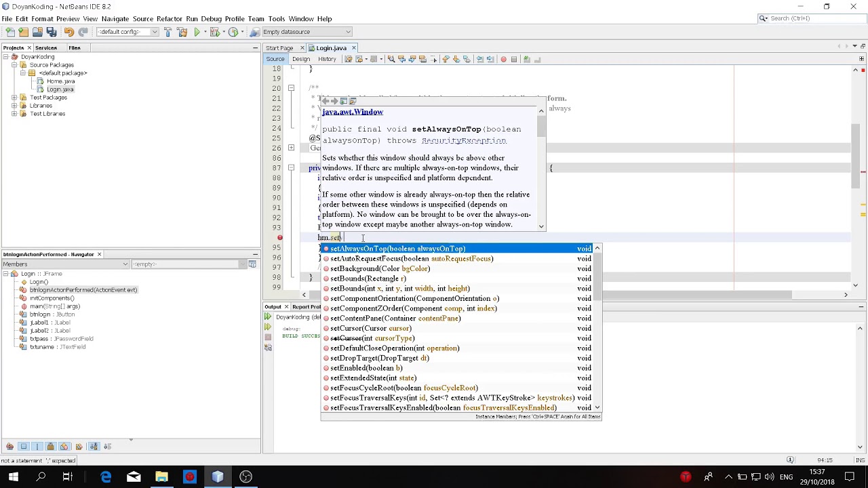Open java.awt.Window link in Javadoc popup

(x=353, y=112)
